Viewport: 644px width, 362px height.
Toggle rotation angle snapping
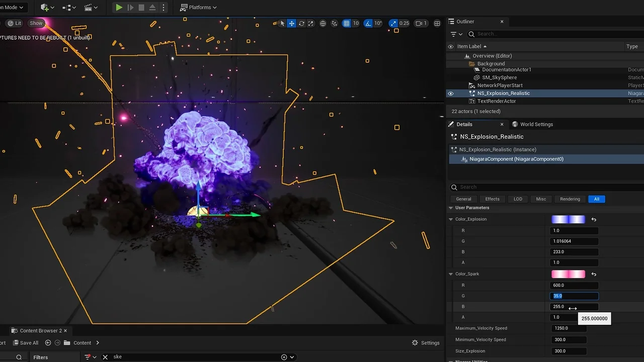point(368,24)
